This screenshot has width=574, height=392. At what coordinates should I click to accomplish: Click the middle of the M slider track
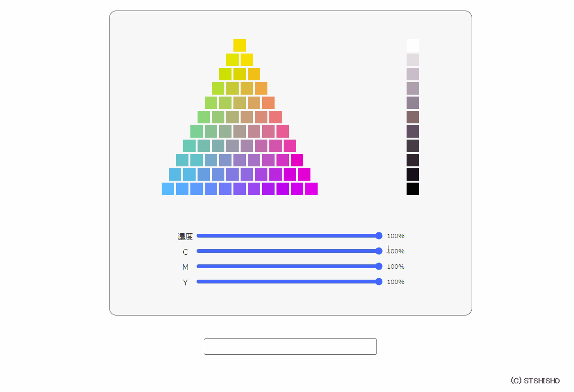(x=288, y=266)
